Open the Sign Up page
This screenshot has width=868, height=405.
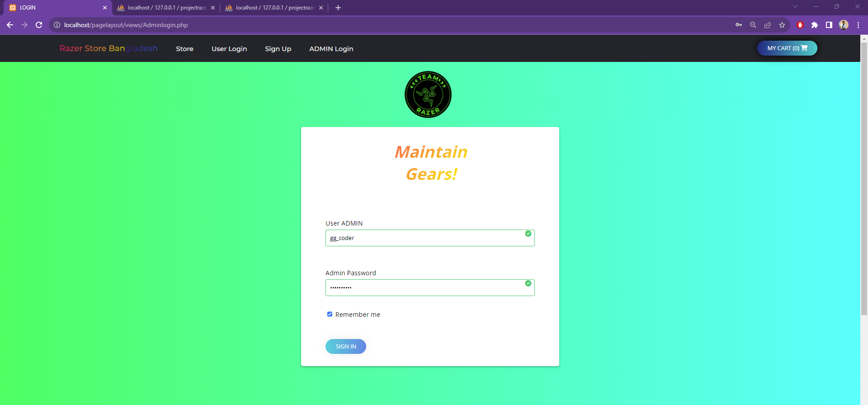(x=278, y=49)
